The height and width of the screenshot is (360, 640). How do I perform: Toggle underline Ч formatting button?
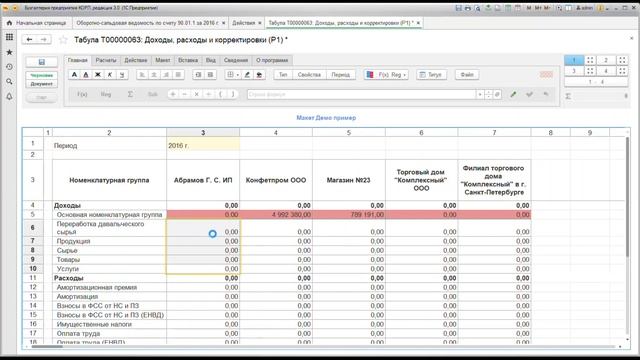point(122,75)
